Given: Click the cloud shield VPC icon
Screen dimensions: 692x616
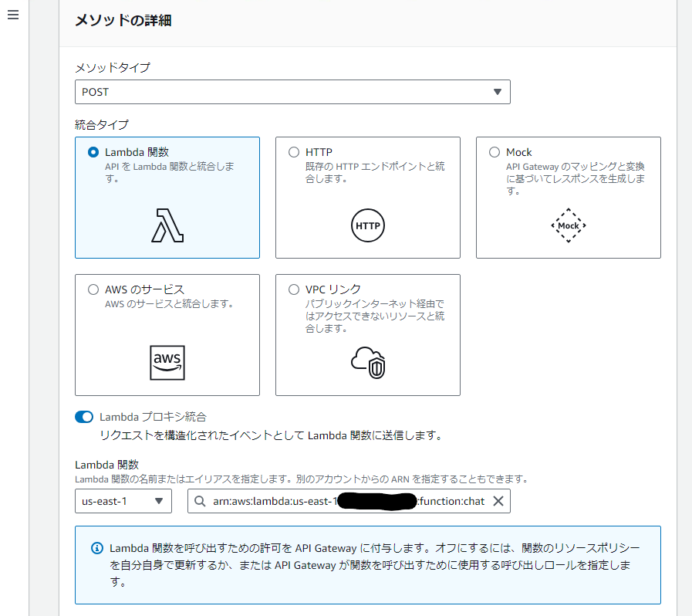Looking at the screenshot, I should [x=368, y=363].
